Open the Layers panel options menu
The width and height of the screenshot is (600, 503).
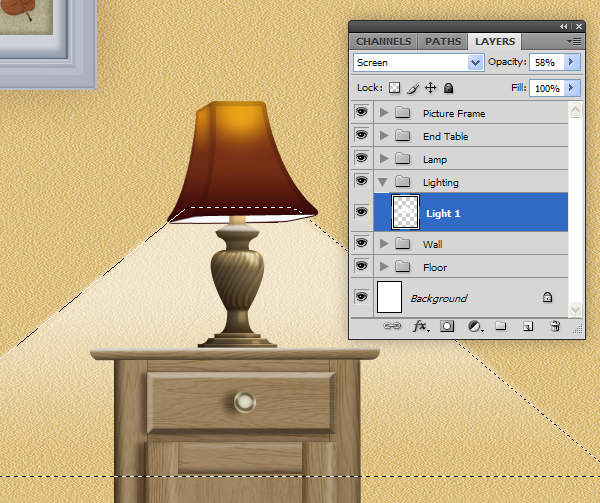574,42
